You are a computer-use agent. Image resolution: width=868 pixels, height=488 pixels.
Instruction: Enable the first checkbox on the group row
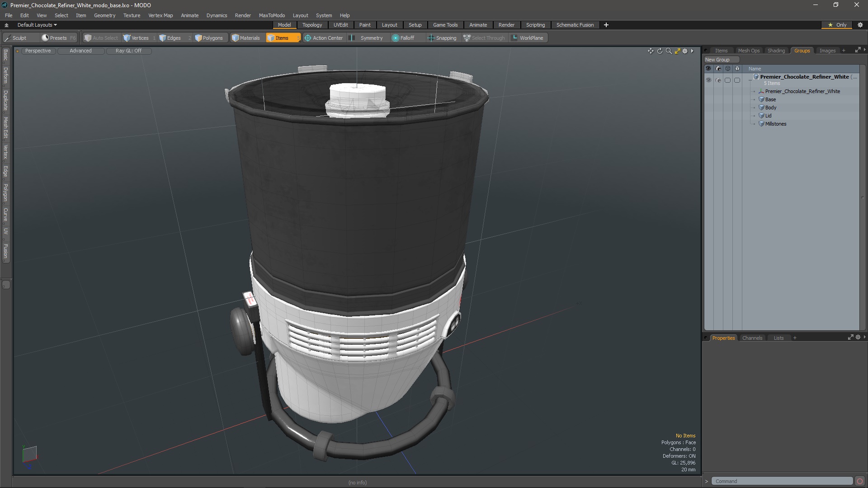pos(727,80)
